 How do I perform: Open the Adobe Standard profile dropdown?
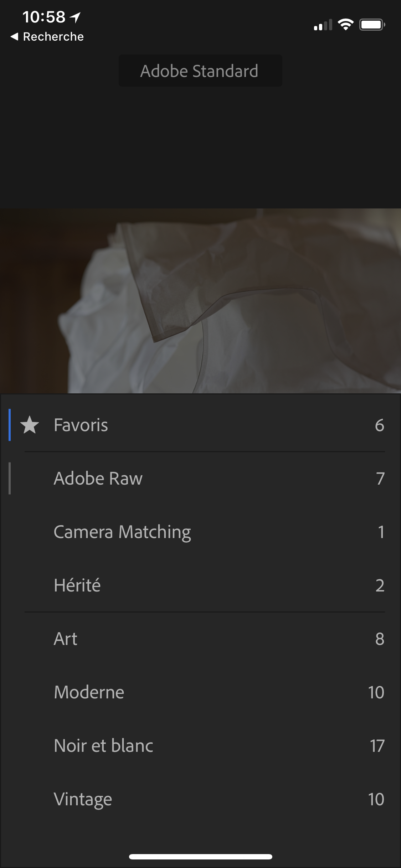click(200, 71)
